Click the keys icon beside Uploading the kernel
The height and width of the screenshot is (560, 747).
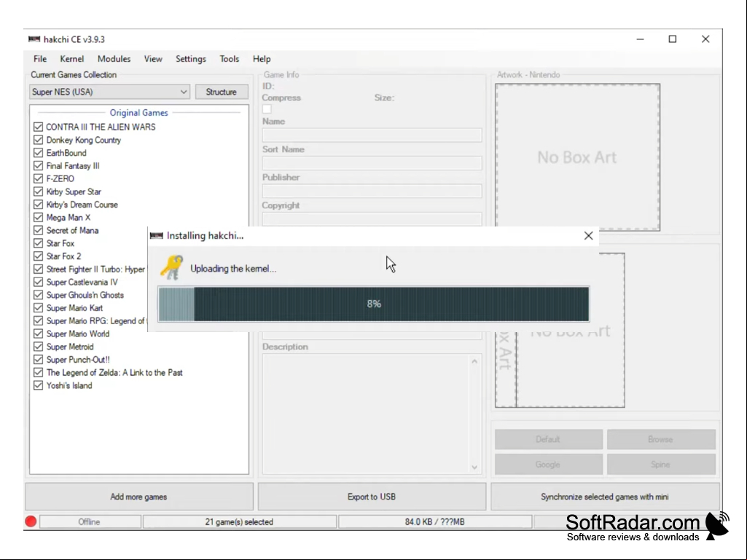pos(171,267)
